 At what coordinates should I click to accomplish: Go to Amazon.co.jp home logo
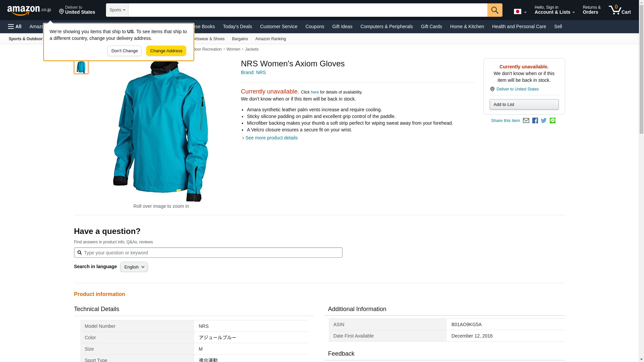29,10
